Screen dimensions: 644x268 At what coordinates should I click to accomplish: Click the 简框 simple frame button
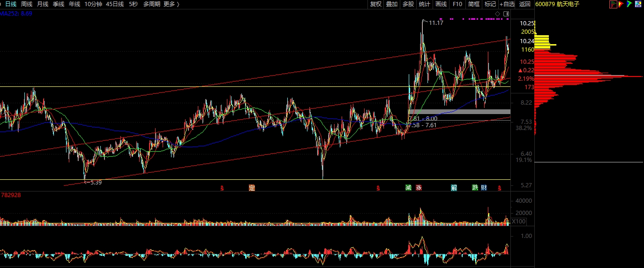point(474,4)
